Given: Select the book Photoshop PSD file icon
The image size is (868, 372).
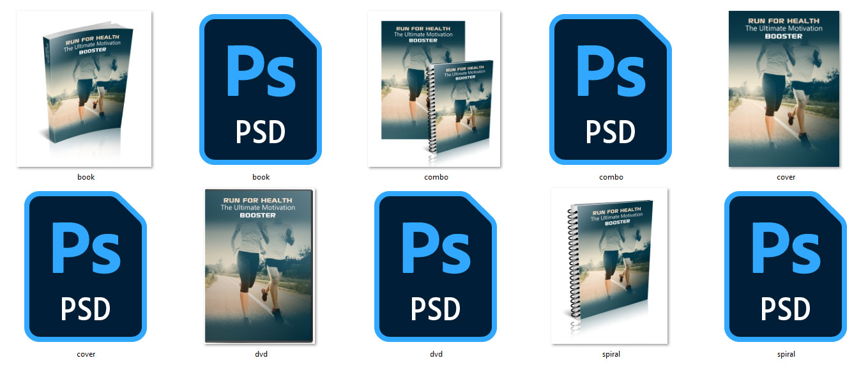Looking at the screenshot, I should [x=261, y=89].
